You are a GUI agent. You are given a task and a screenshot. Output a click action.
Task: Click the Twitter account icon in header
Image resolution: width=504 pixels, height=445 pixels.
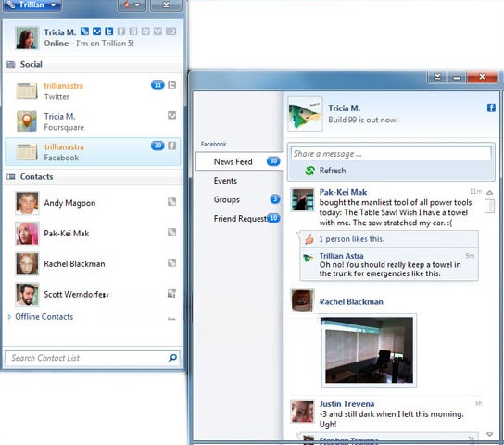(109, 32)
